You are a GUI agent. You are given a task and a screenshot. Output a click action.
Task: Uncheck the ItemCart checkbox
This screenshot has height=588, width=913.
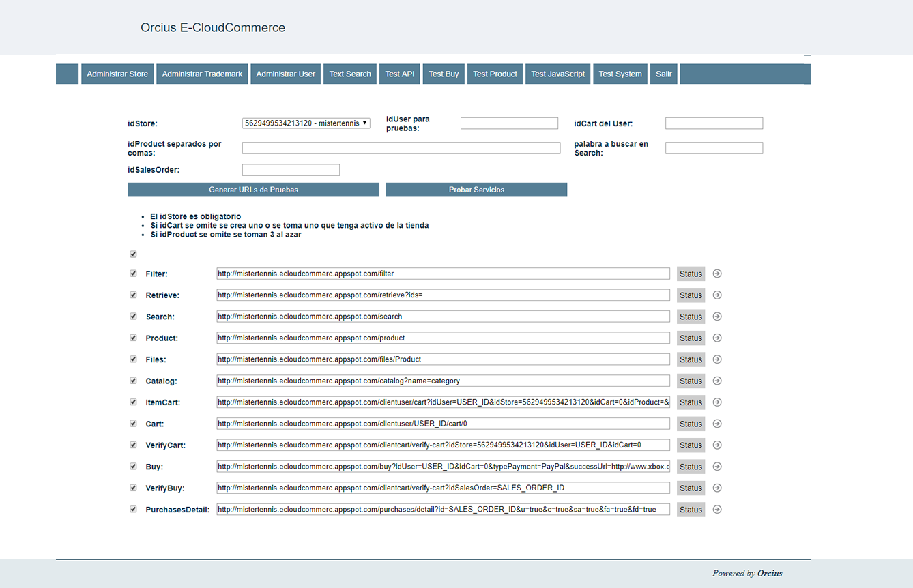tap(133, 402)
